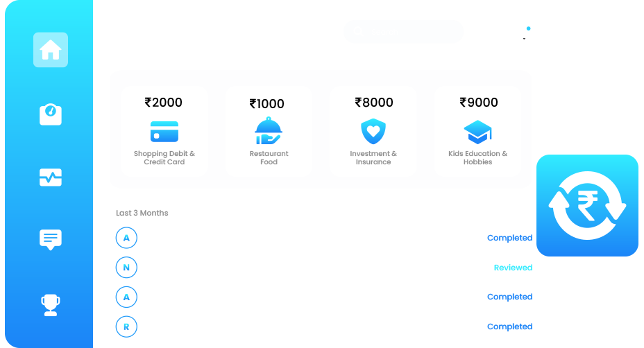Open the ₹9000 Kids Education & Hobbies card
The height and width of the screenshot is (348, 644).
(x=477, y=130)
